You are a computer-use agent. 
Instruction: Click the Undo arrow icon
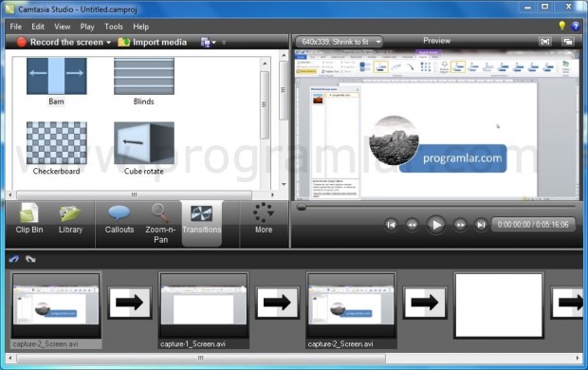[14, 259]
